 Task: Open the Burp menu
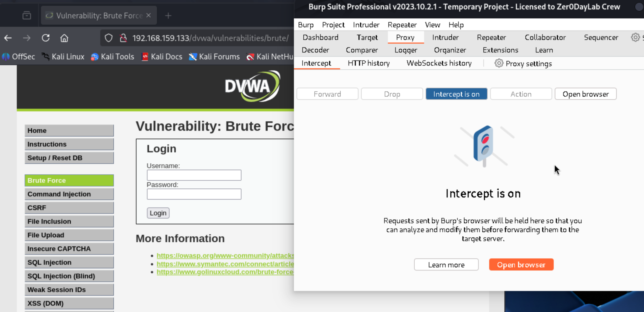(306, 25)
